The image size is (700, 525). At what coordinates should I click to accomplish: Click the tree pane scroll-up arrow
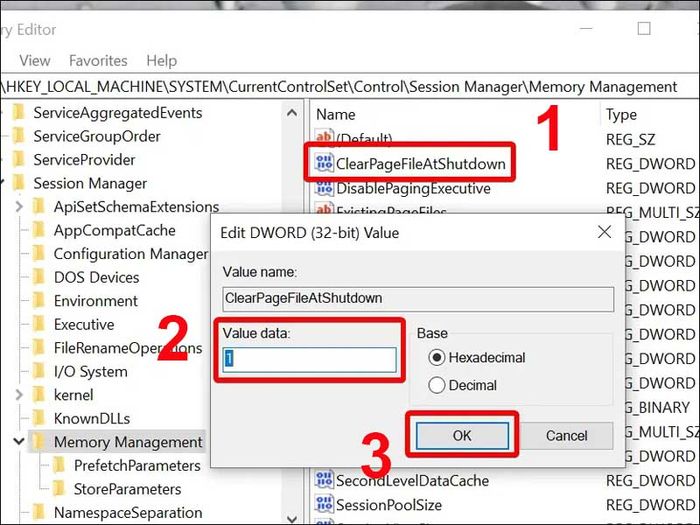[292, 112]
